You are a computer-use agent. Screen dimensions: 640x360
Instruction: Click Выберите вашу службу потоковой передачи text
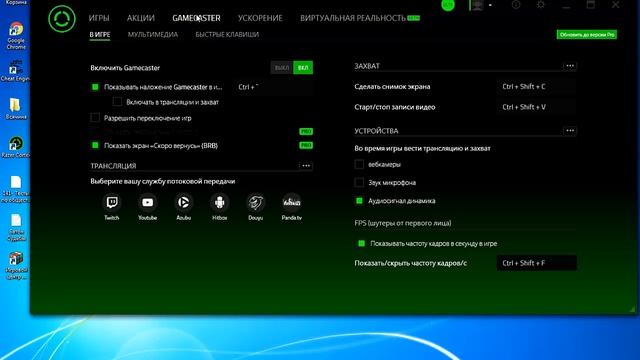pyautogui.click(x=162, y=181)
